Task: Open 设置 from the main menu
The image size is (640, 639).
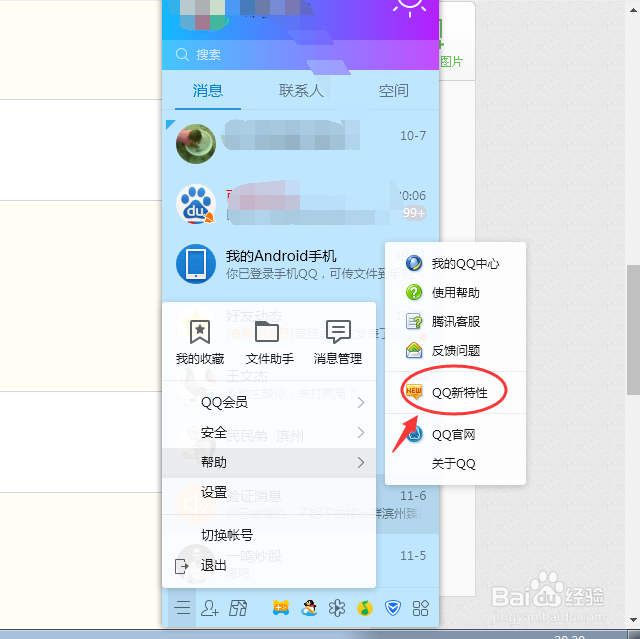Action: coord(269,492)
